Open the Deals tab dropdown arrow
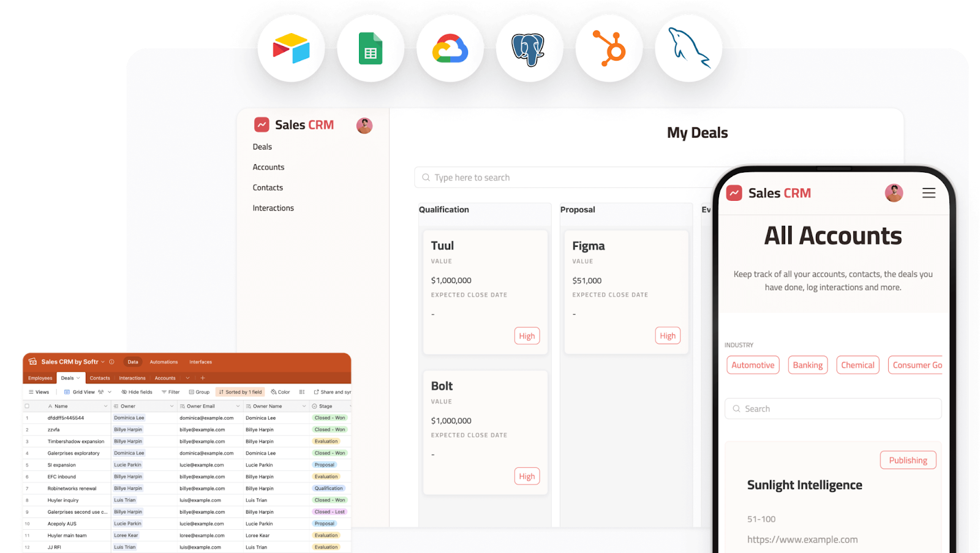The height and width of the screenshot is (553, 980). (x=78, y=378)
